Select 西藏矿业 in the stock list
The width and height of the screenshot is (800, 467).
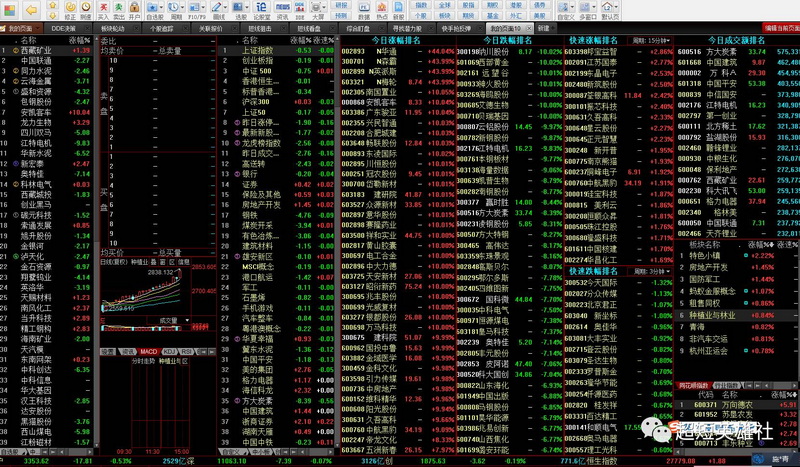click(37, 50)
